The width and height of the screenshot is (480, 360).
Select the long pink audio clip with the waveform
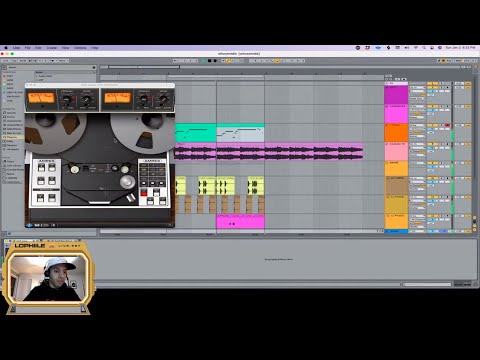(x=269, y=152)
